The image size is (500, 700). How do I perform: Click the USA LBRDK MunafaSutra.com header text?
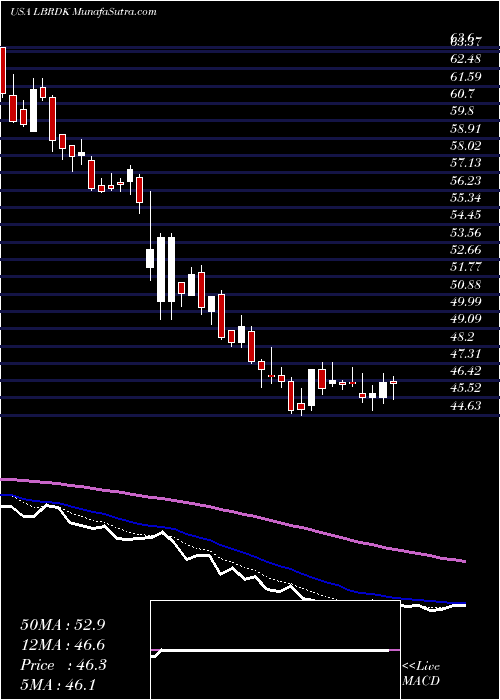click(x=83, y=12)
